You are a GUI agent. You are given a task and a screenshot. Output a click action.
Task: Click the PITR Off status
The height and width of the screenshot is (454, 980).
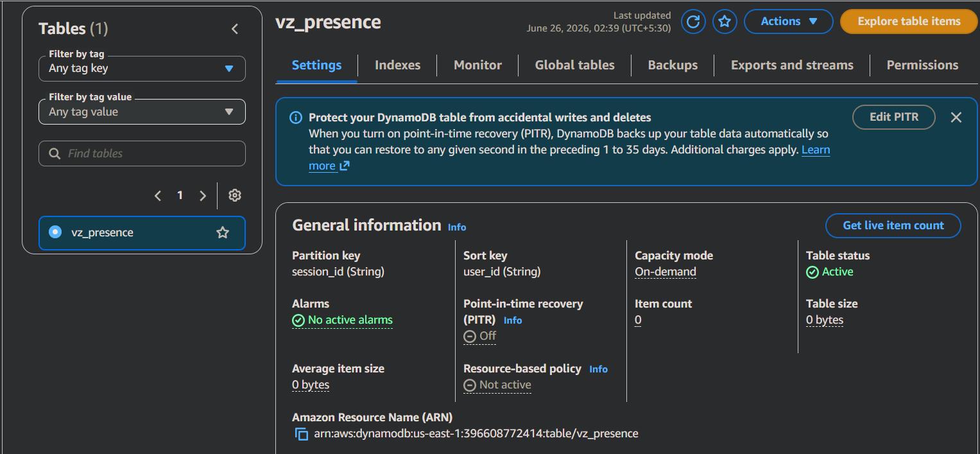click(480, 336)
